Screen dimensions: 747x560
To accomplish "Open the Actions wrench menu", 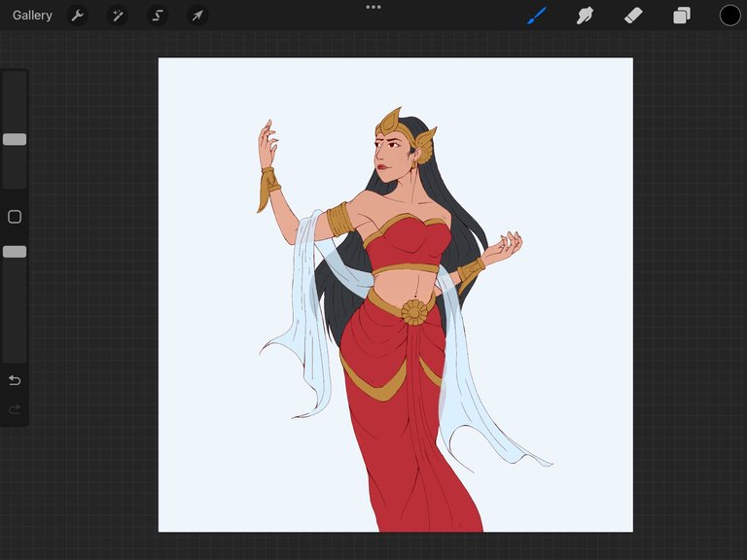I will pos(77,16).
